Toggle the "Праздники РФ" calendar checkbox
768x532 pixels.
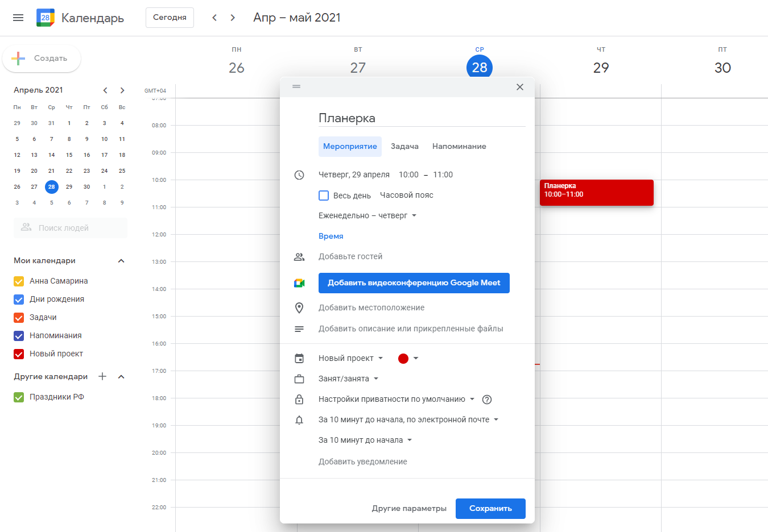[x=19, y=397]
